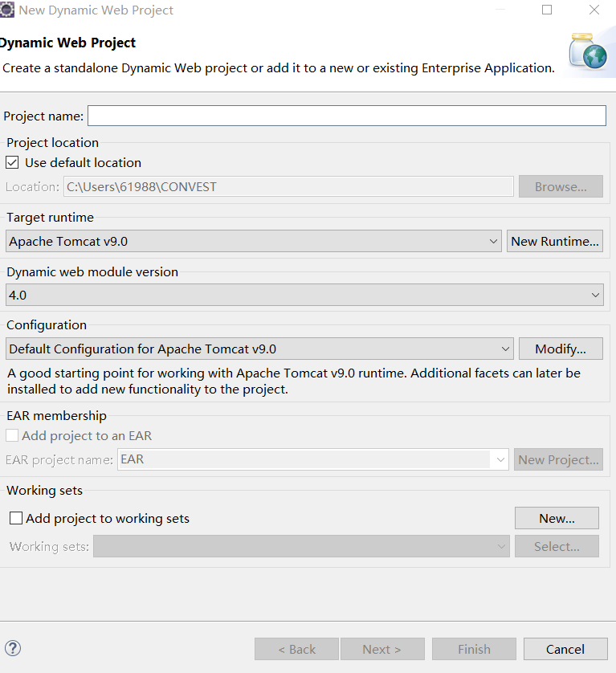Click the Location path field
The height and width of the screenshot is (673, 616).
(288, 186)
